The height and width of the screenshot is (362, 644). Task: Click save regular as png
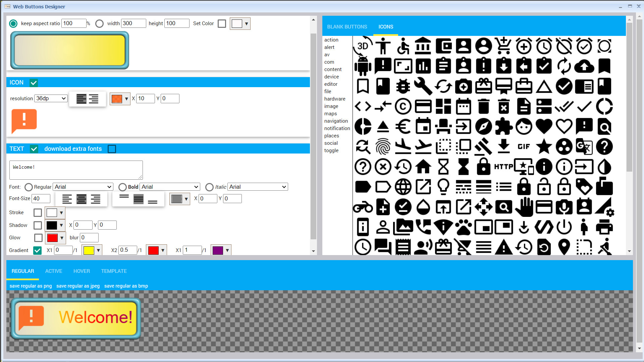tap(30, 286)
